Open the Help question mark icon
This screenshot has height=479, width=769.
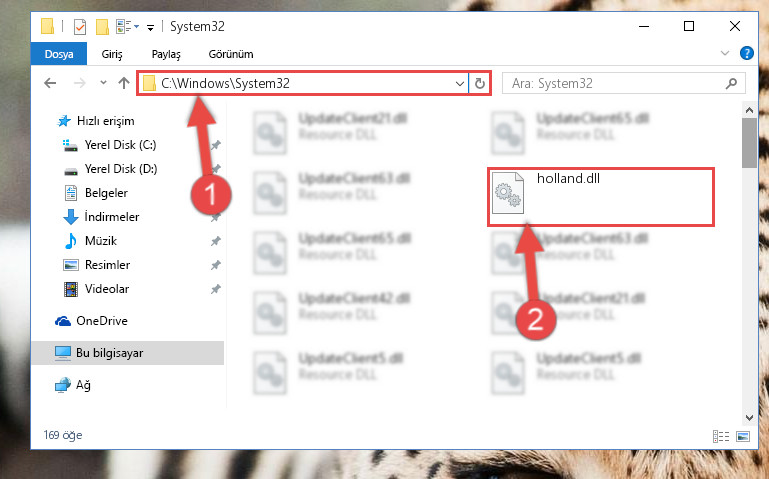[x=746, y=53]
